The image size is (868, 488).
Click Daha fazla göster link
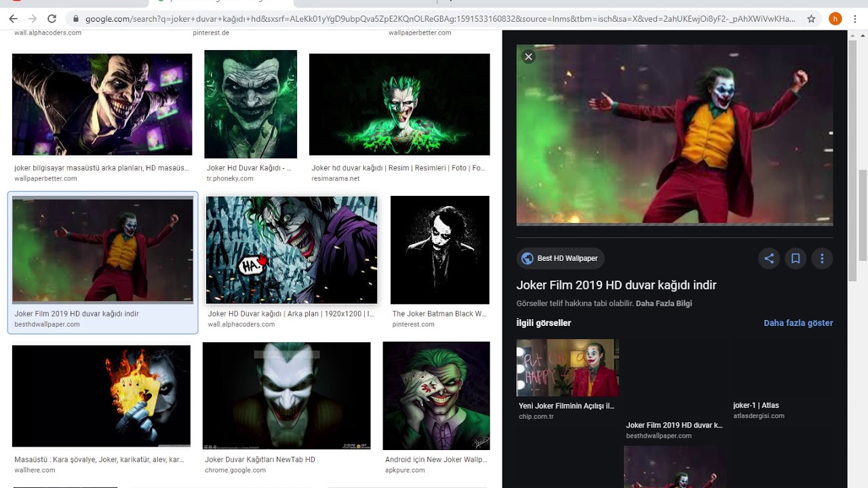tap(798, 323)
